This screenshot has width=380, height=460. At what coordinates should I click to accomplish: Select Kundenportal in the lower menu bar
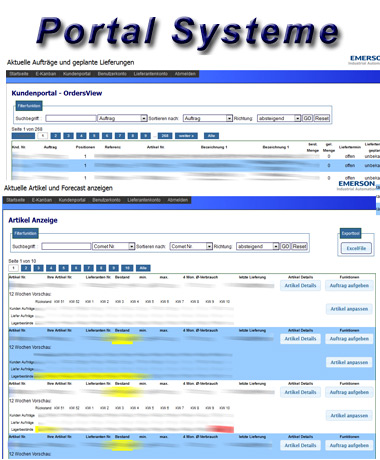(72, 200)
